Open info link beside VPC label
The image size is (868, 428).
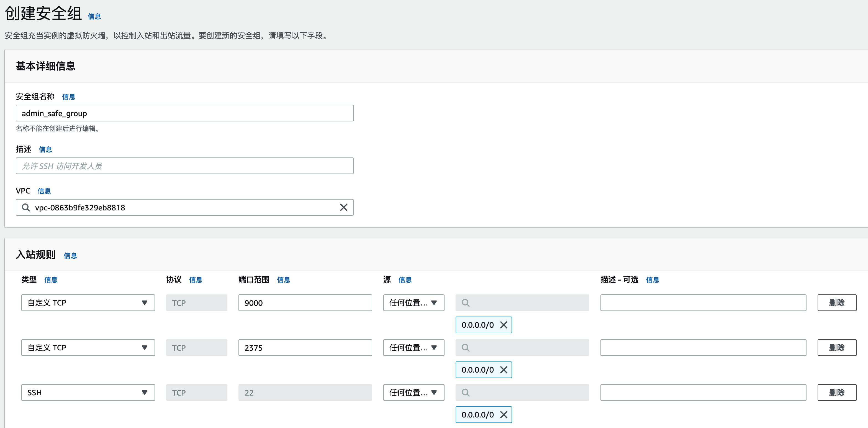coord(44,191)
